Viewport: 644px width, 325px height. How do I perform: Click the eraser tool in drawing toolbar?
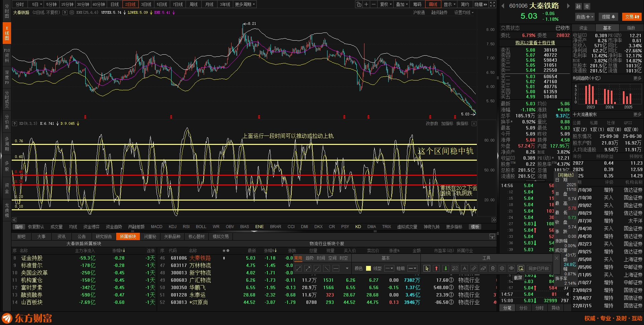point(483,268)
